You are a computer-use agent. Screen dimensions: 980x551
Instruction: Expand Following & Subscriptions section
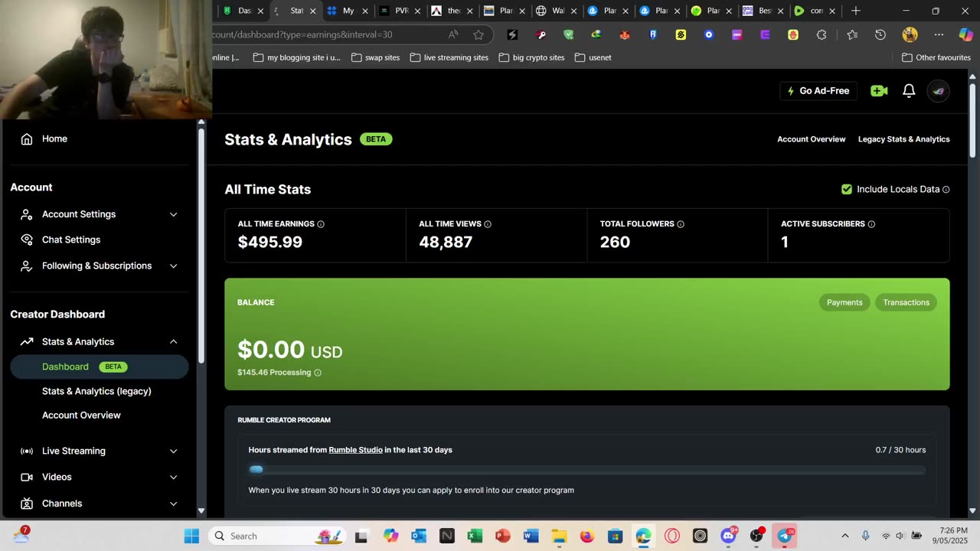[x=100, y=266]
